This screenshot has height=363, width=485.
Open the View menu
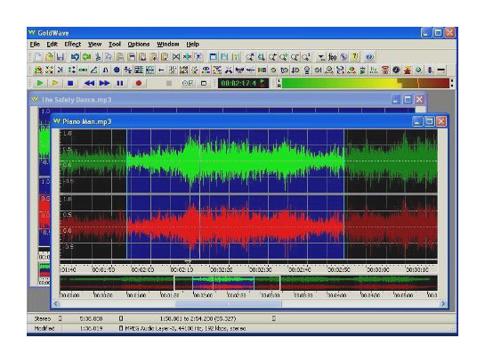pos(95,44)
